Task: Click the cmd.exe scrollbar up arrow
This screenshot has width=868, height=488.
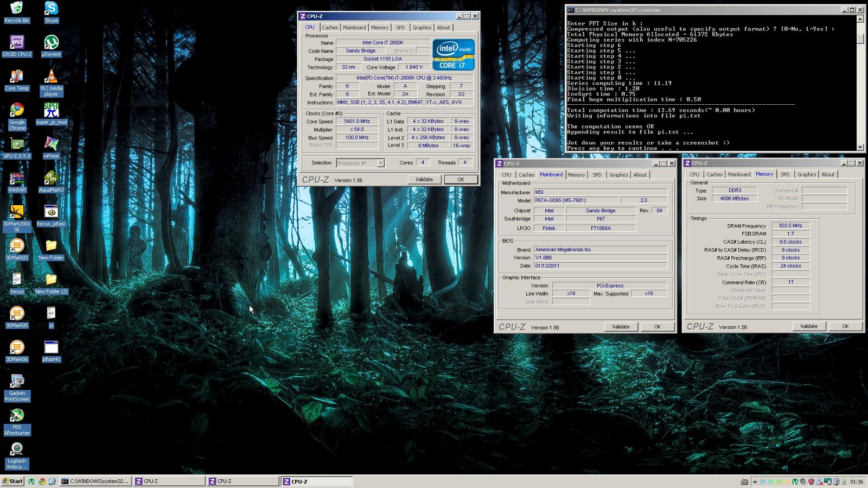Action: (x=860, y=19)
